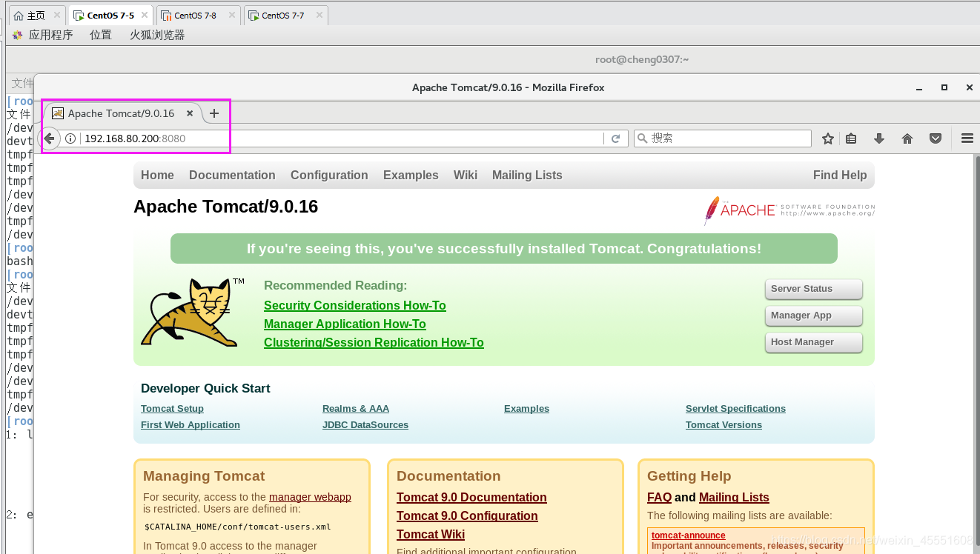The image size is (980, 554).
Task: Click the Host Manager button
Action: (813, 342)
